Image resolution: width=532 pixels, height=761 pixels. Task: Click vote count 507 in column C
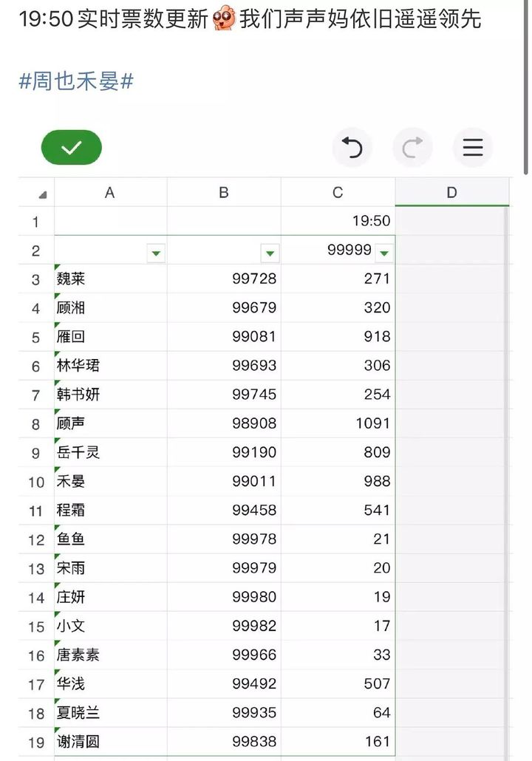[377, 684]
